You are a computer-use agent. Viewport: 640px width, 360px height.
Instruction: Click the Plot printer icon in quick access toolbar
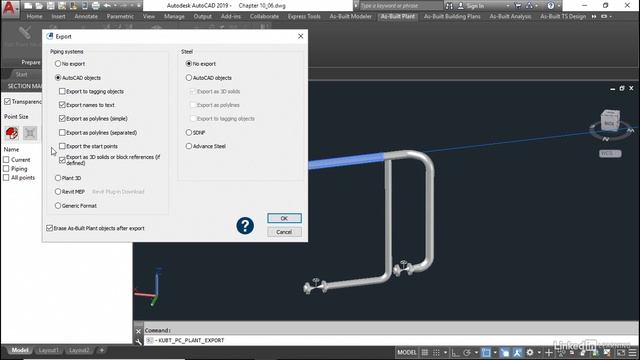96,6
